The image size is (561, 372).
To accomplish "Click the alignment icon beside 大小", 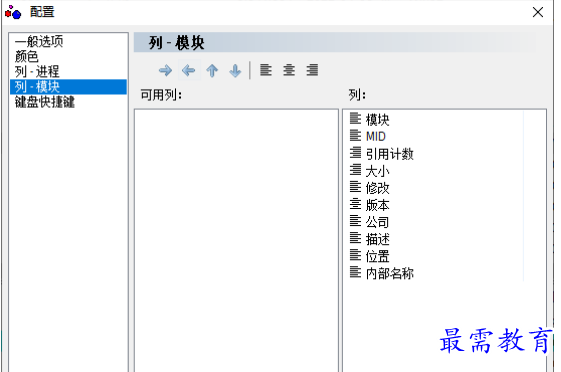I will tap(355, 170).
